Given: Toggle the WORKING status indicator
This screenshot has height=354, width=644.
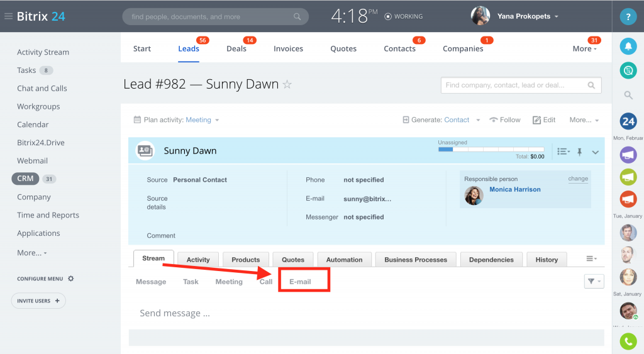Looking at the screenshot, I should pyautogui.click(x=403, y=16).
